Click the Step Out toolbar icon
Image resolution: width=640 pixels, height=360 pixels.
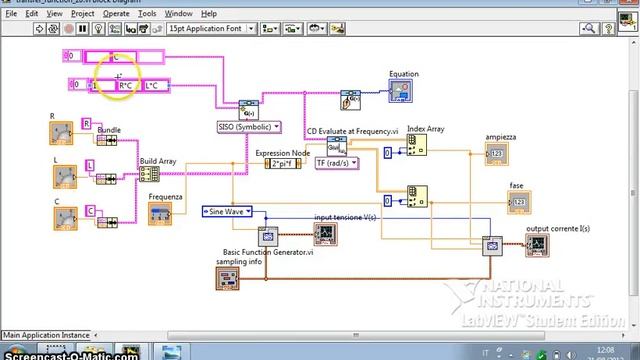[x=157, y=29]
